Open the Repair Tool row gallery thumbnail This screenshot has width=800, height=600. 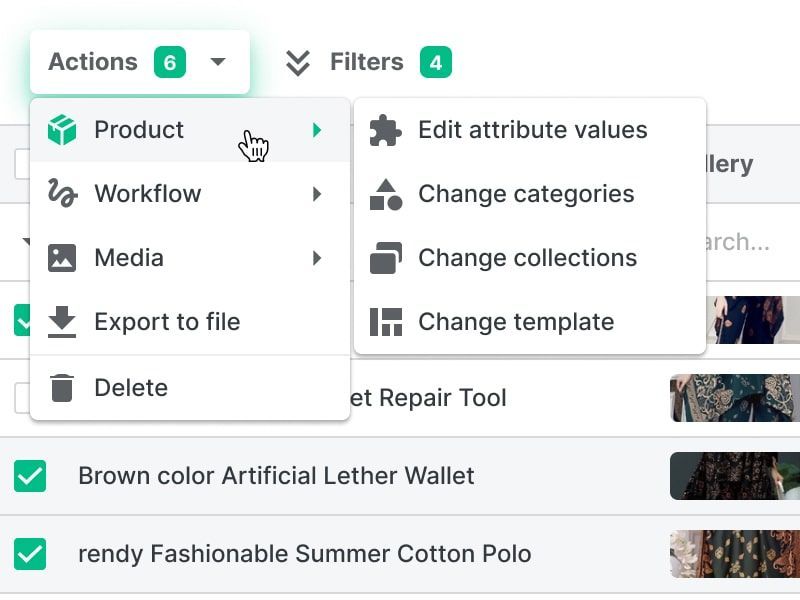click(x=735, y=398)
